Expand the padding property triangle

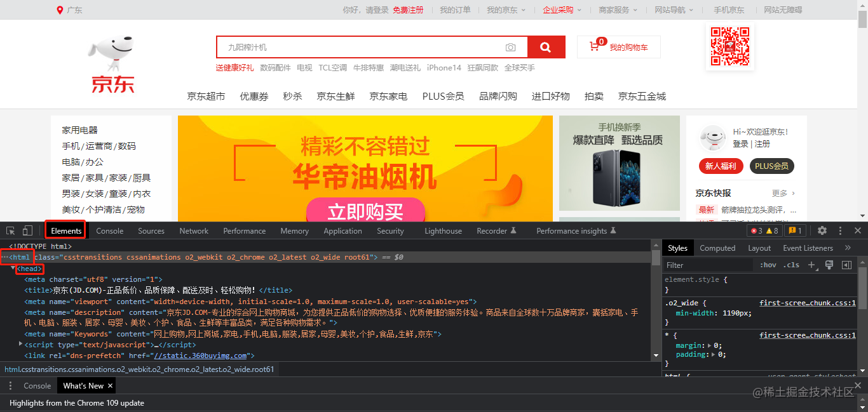tap(713, 354)
